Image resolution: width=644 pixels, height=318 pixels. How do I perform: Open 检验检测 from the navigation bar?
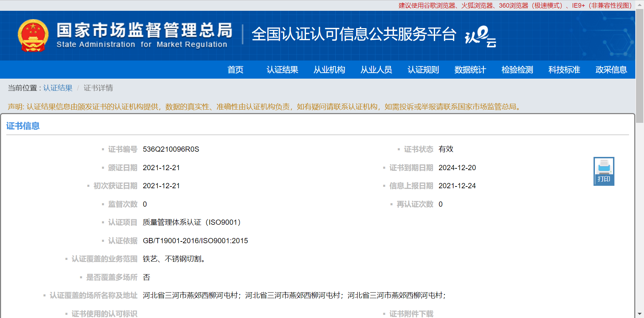tap(517, 70)
